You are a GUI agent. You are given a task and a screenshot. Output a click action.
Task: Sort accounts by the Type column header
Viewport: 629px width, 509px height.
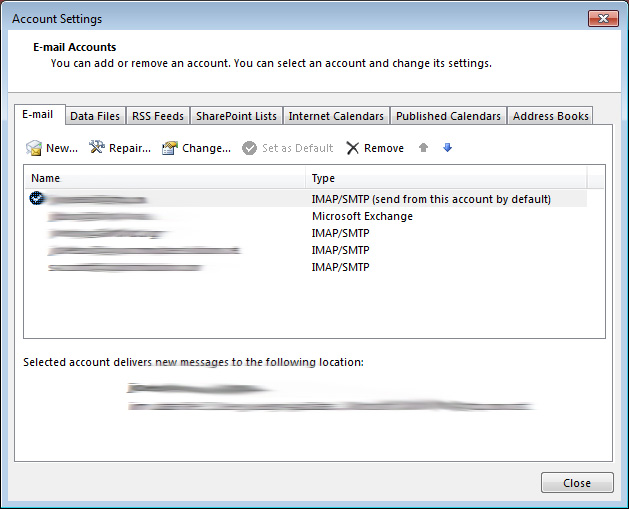446,178
